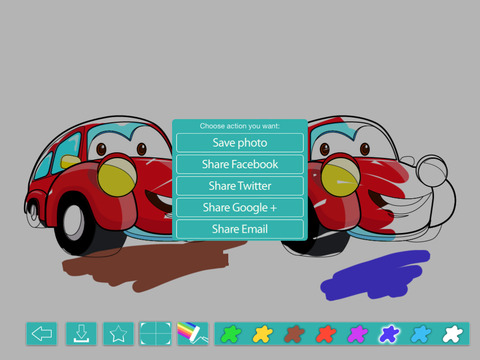This screenshot has height=360, width=480.
Task: Tap the download save icon
Action: 81,333
